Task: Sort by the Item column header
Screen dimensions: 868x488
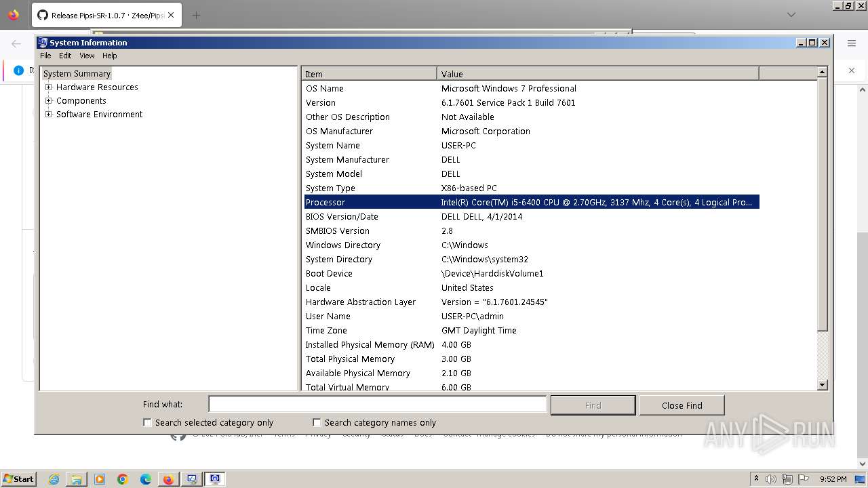Action: [370, 74]
